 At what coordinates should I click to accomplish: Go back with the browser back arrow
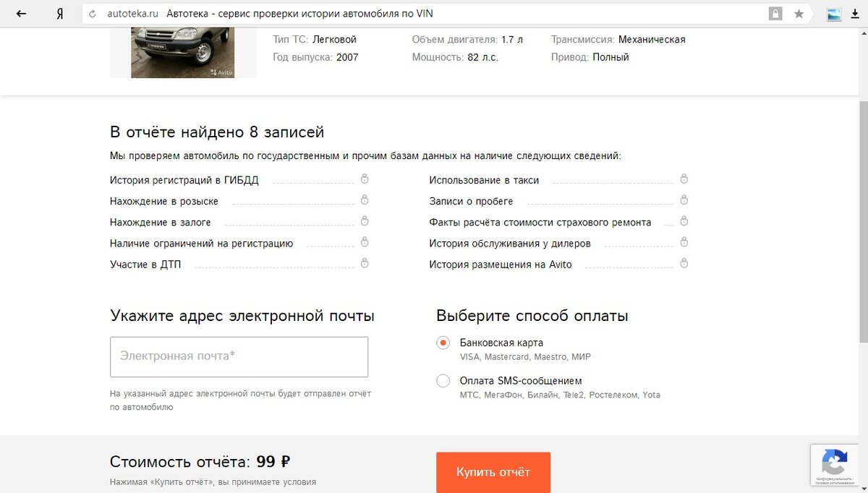click(22, 14)
